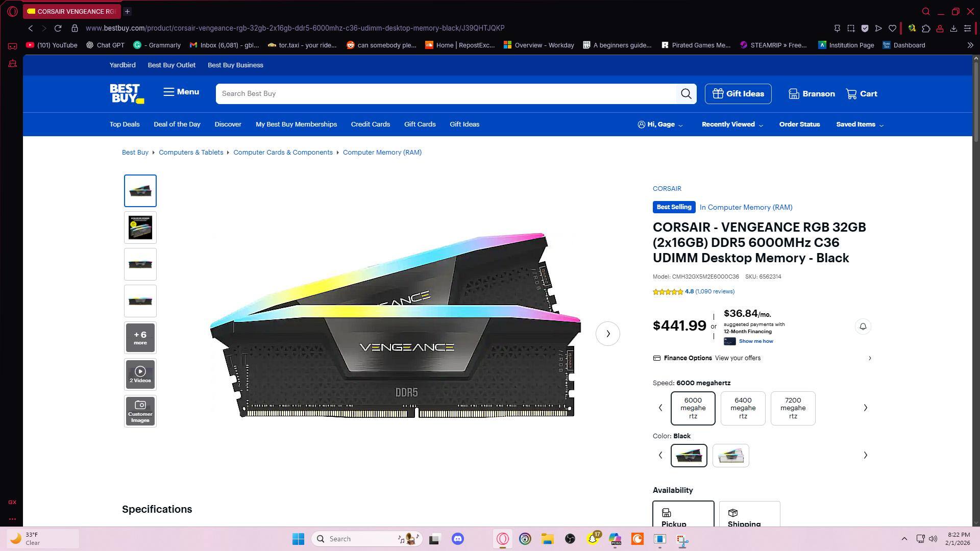This screenshot has height=551, width=980.
Task: Open the browser Downloads icon in toolbar
Action: click(953, 29)
